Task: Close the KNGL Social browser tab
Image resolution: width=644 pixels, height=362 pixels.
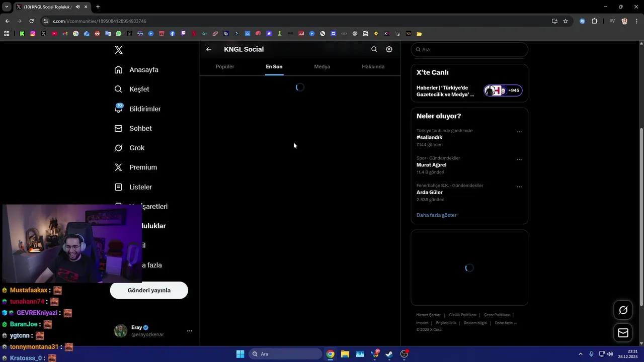Action: point(86,7)
